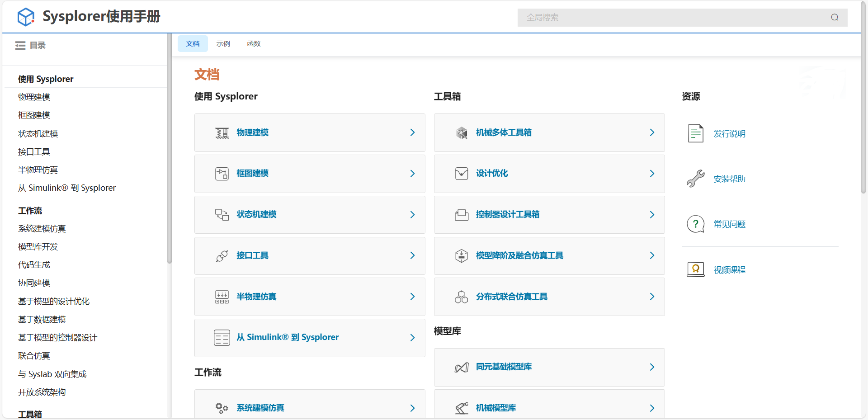Screen dimensions: 868x420
Task: Select 联合仿真 in the sidebar
Action: [34, 356]
